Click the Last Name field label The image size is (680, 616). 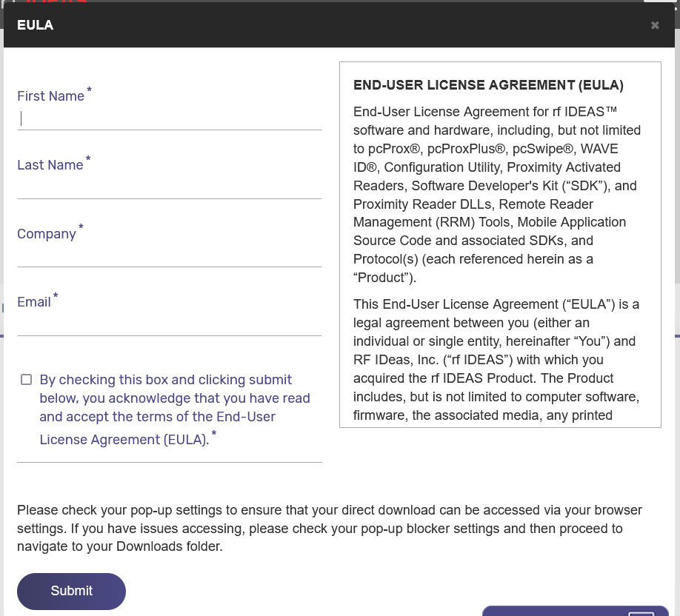click(49, 165)
